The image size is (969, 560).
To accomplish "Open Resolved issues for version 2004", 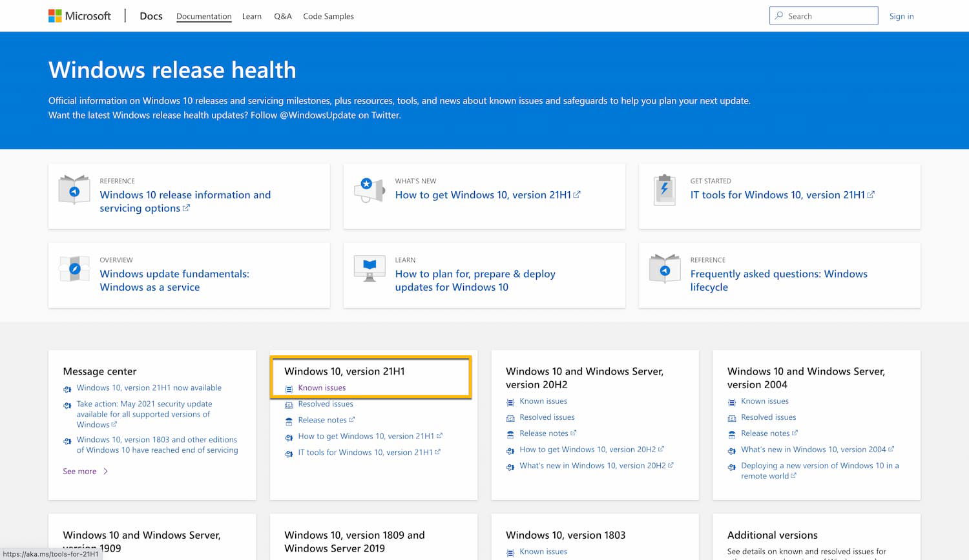I will (x=769, y=417).
